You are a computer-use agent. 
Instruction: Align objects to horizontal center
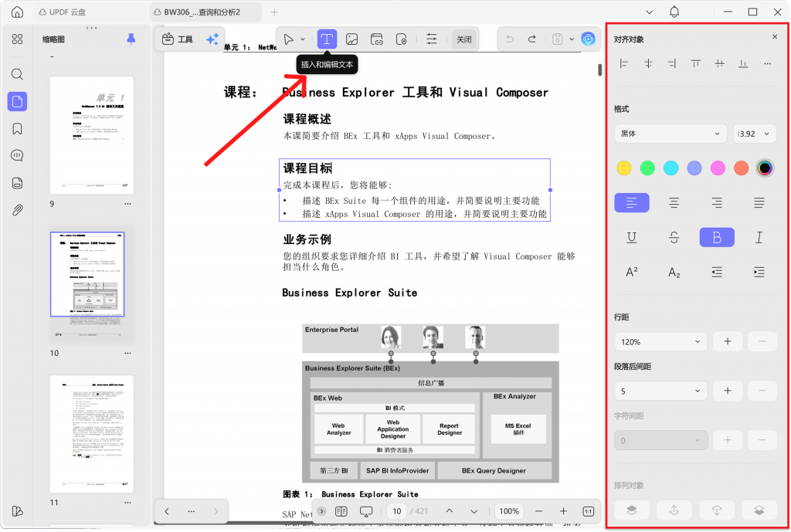(648, 63)
